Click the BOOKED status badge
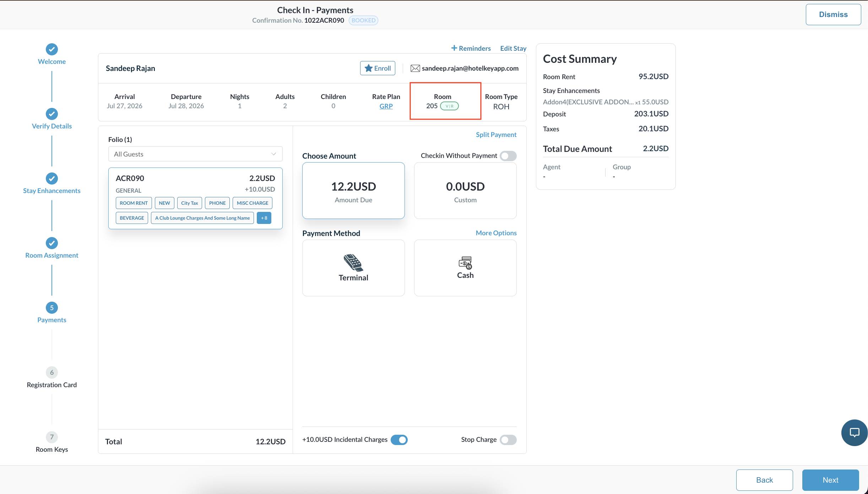868x494 pixels. (x=363, y=20)
